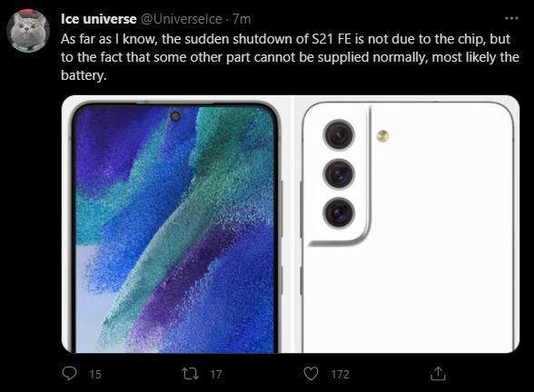
Task: Like the tweet with the heart icon
Action: click(311, 374)
